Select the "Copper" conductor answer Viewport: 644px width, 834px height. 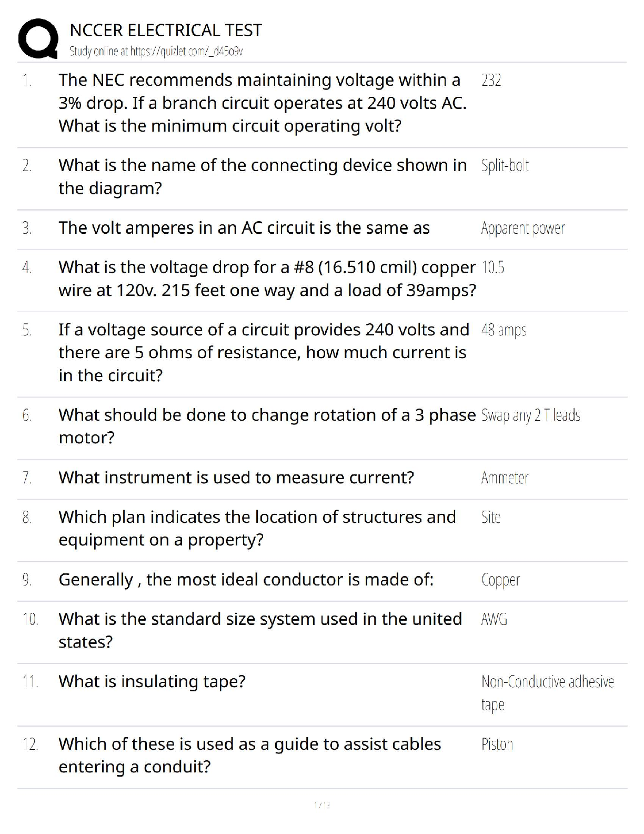coord(500,580)
